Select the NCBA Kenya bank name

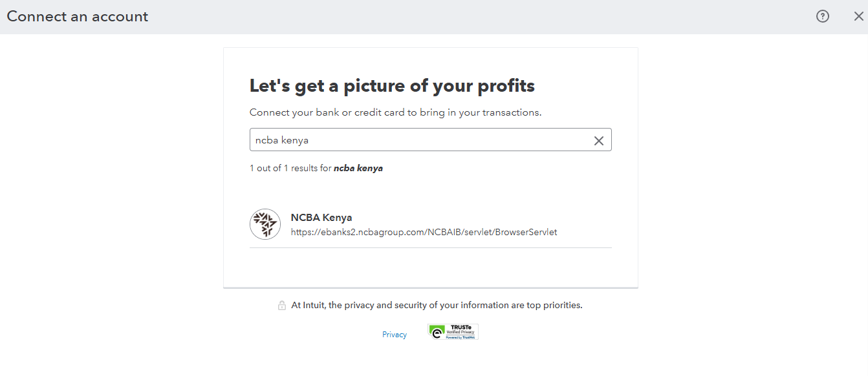click(x=321, y=218)
